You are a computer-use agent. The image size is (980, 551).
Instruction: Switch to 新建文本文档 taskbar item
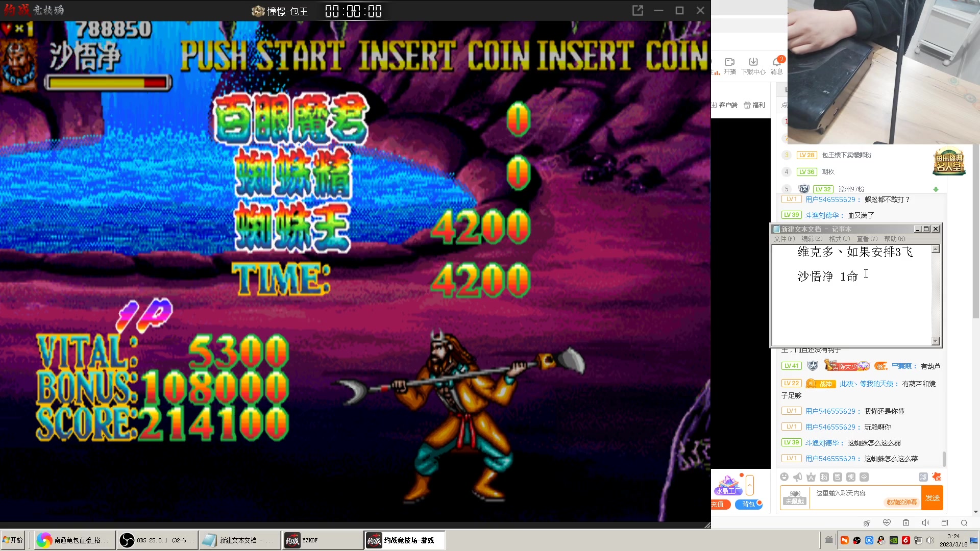pyautogui.click(x=240, y=540)
